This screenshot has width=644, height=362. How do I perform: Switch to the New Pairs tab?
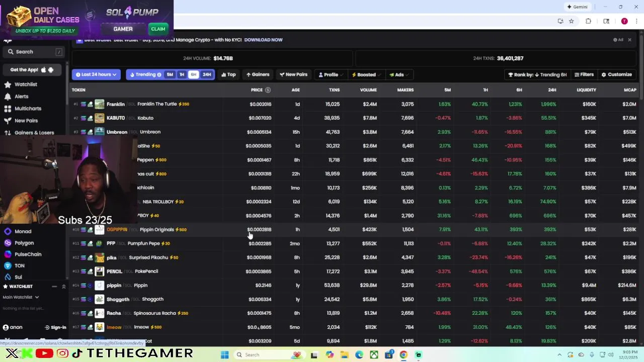[294, 74]
